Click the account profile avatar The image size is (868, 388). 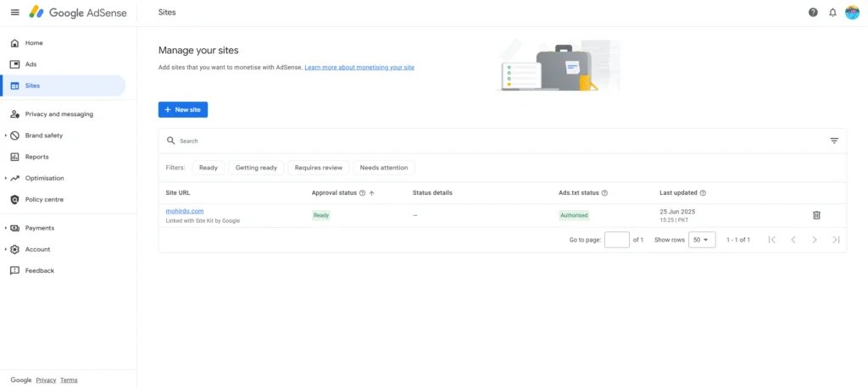tap(852, 13)
